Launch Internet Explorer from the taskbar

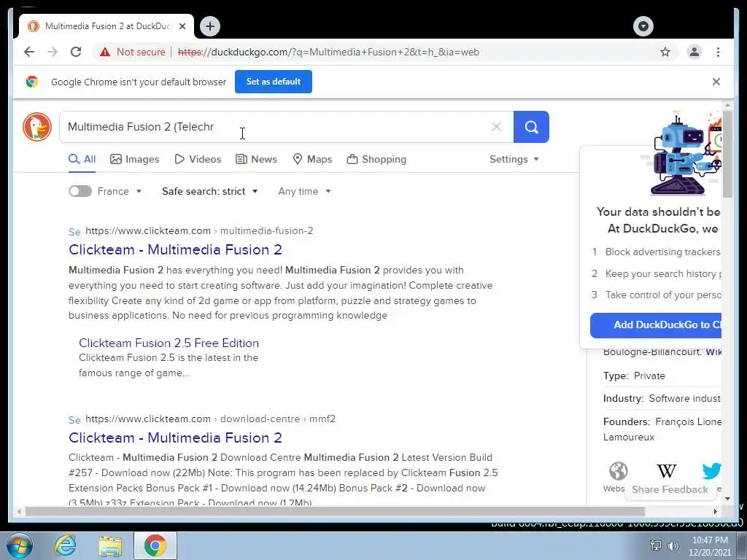click(65, 545)
